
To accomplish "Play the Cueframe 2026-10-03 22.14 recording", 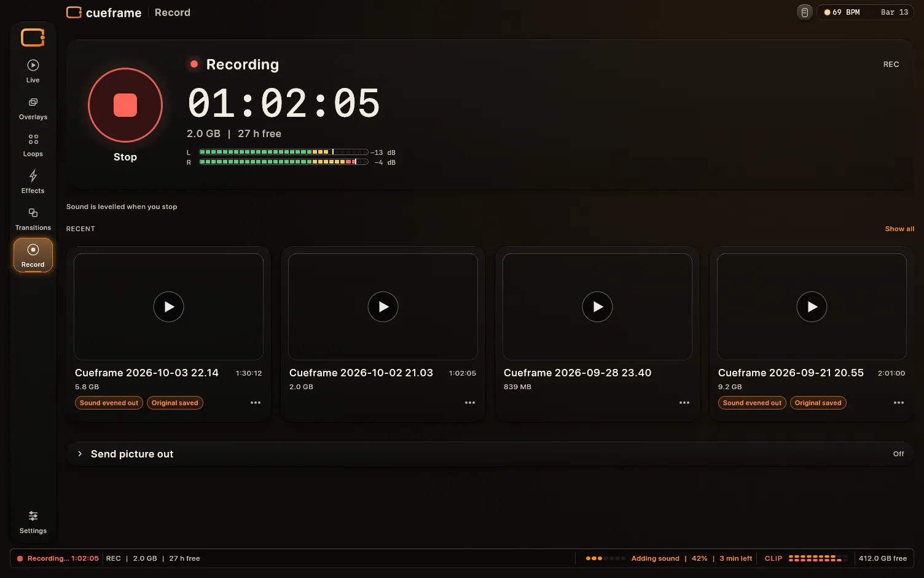I will (169, 307).
